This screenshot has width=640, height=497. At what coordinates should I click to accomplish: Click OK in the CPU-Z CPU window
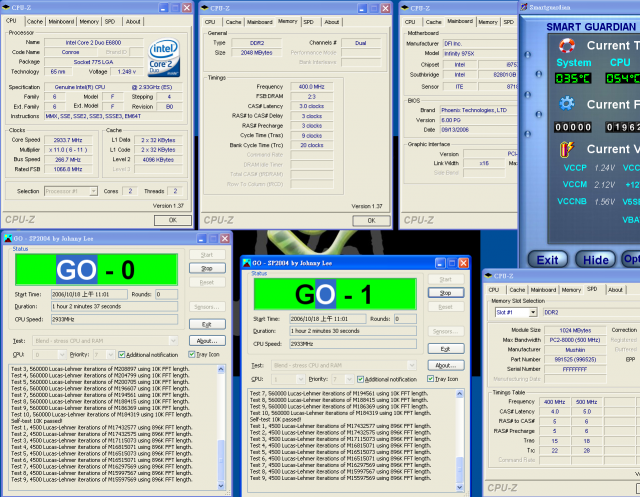tap(173, 220)
